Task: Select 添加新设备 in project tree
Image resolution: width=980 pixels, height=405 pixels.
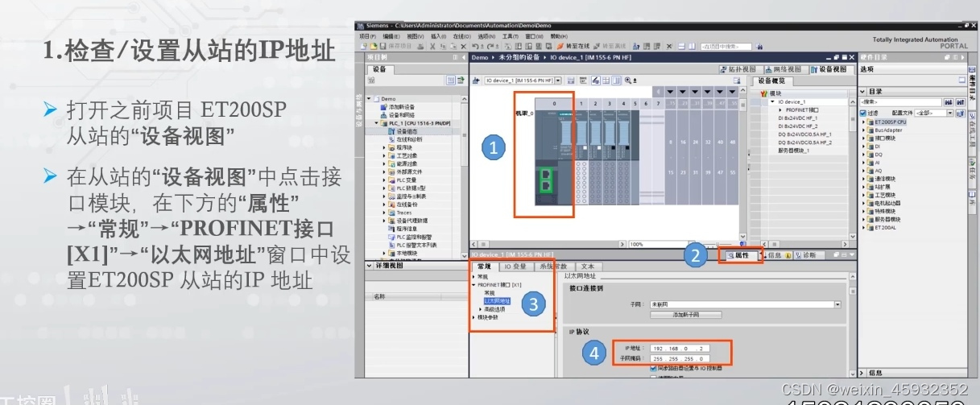Action: 401,107
